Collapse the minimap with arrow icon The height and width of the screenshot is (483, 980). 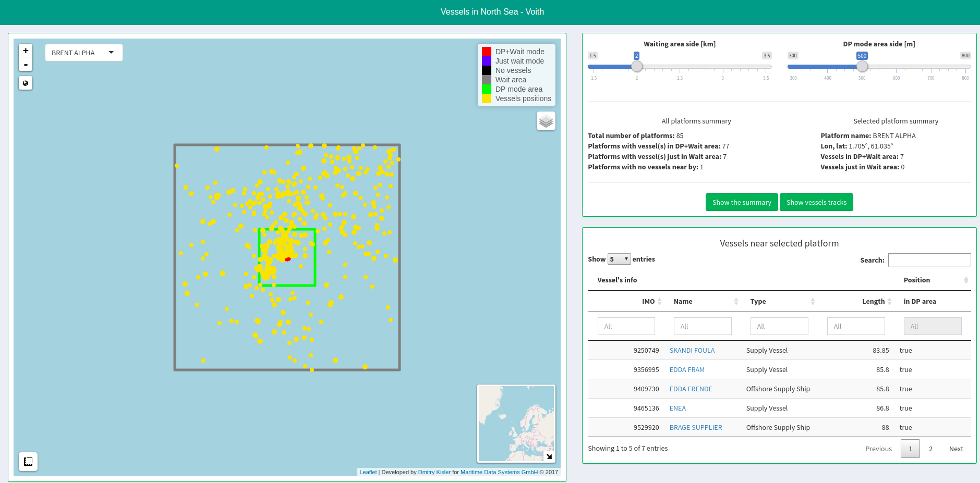549,456
